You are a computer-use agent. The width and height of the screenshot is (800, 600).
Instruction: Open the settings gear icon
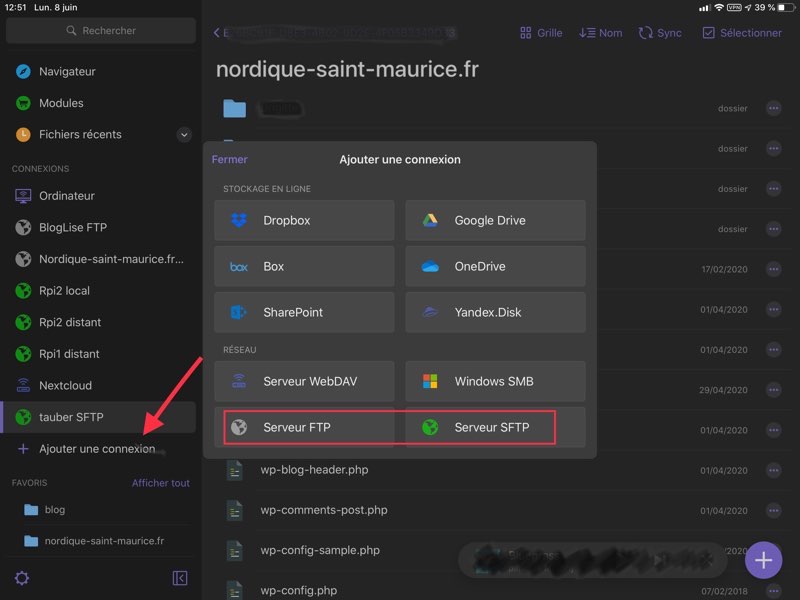click(22, 578)
